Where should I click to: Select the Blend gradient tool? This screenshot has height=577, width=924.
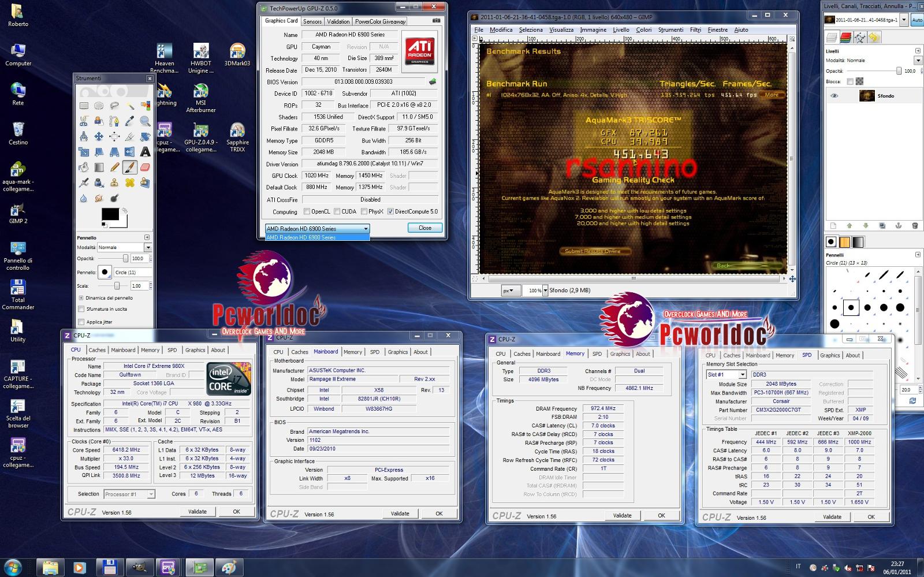99,167
